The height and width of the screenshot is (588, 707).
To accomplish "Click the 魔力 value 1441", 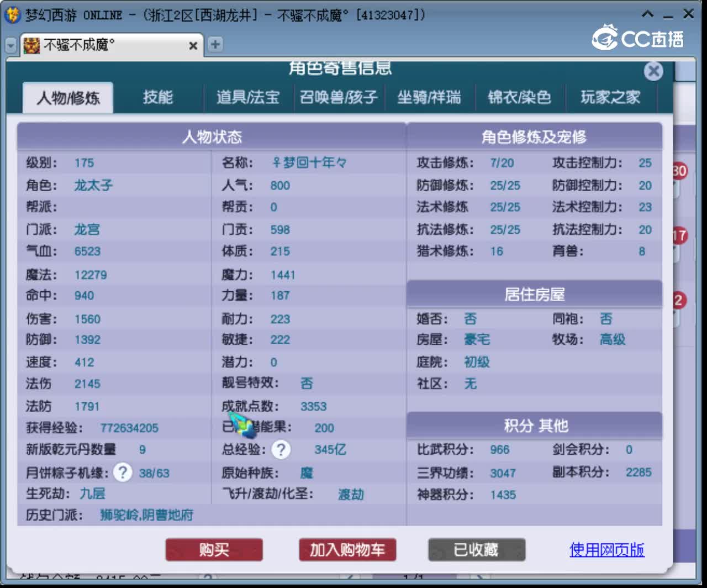I will click(x=283, y=275).
